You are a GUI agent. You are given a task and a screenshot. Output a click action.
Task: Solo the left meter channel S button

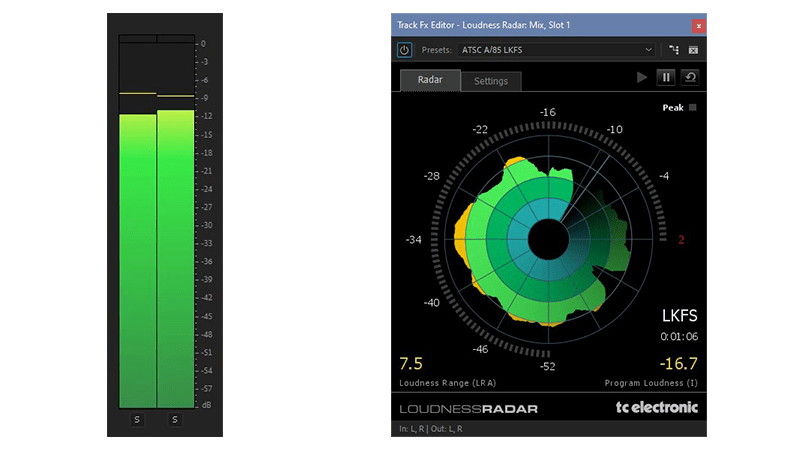[x=137, y=419]
